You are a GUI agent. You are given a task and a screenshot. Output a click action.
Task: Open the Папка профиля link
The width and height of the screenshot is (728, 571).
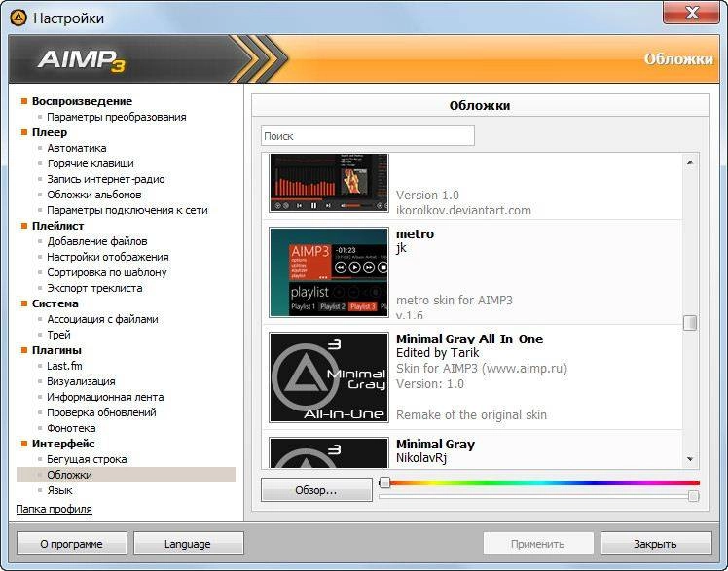[54, 509]
